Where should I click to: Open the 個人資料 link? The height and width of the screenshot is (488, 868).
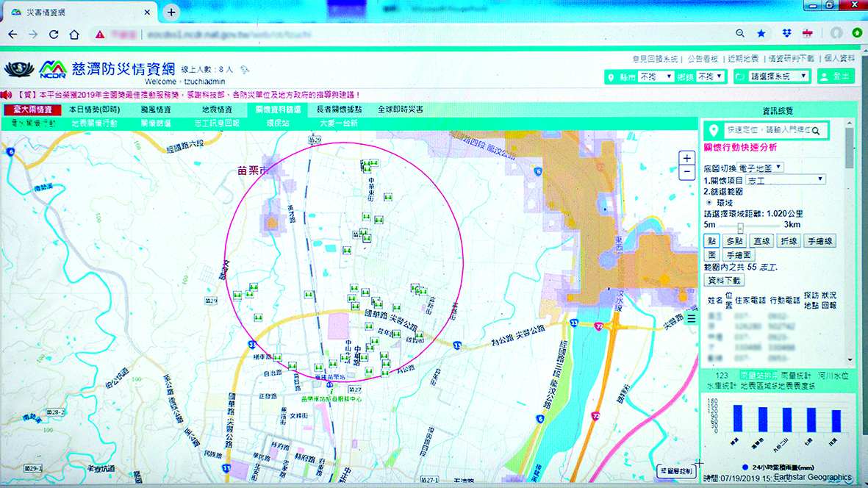839,58
